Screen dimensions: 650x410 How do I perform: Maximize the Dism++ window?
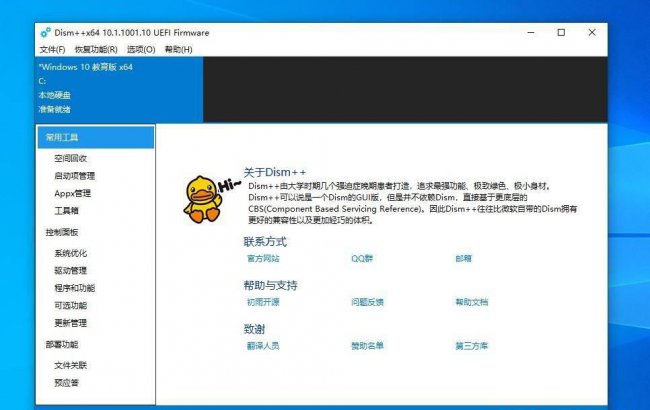(561, 32)
